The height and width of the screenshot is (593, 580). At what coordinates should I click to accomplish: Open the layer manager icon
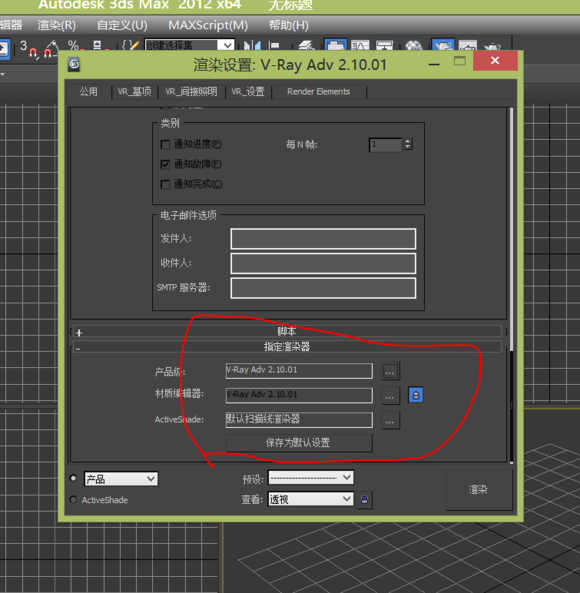[306, 46]
